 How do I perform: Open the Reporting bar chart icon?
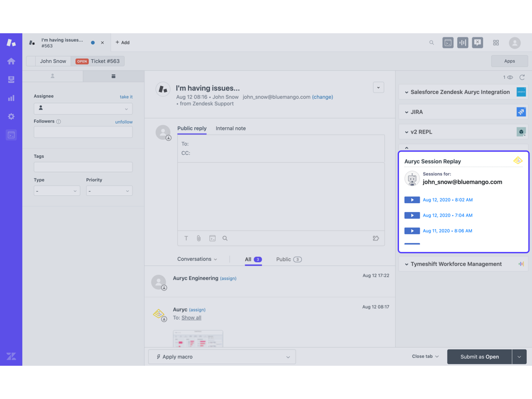(11, 98)
